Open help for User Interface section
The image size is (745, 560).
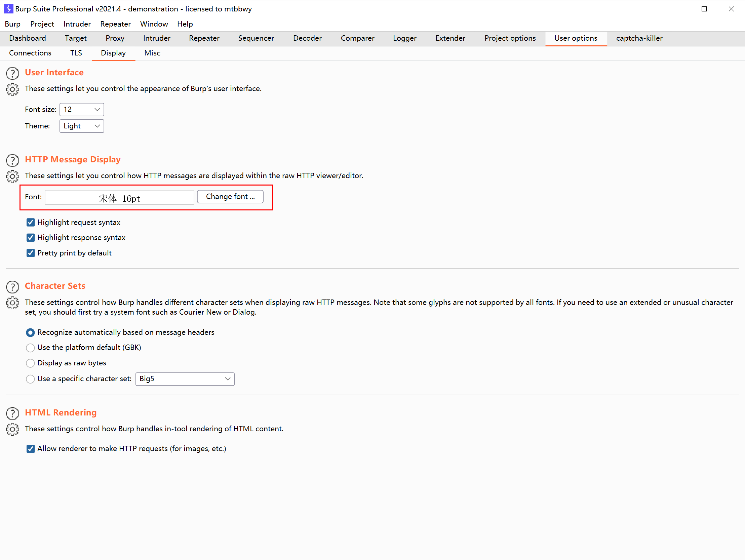tap(12, 73)
